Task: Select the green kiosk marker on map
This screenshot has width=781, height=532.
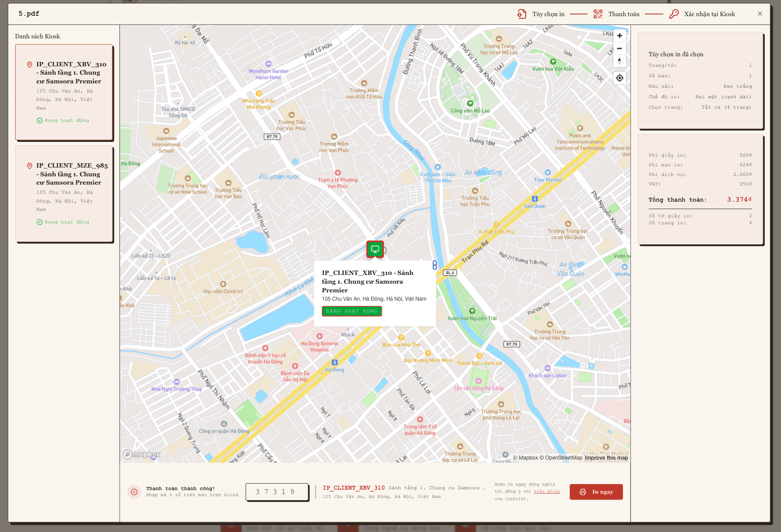Action: coord(375,249)
